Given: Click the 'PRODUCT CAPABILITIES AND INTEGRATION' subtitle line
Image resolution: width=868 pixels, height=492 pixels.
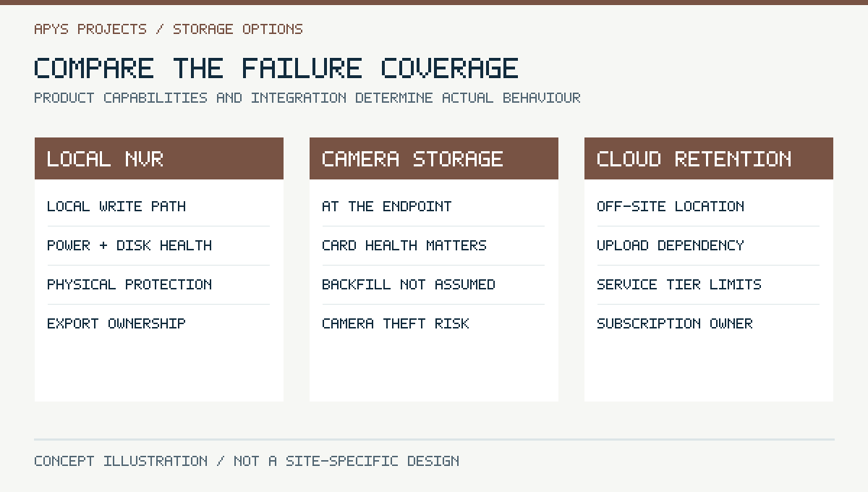Looking at the screenshot, I should [x=307, y=98].
